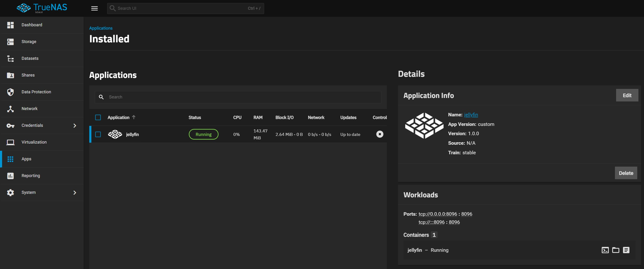Click the Delete button for the application
The height and width of the screenshot is (269, 644).
[626, 173]
